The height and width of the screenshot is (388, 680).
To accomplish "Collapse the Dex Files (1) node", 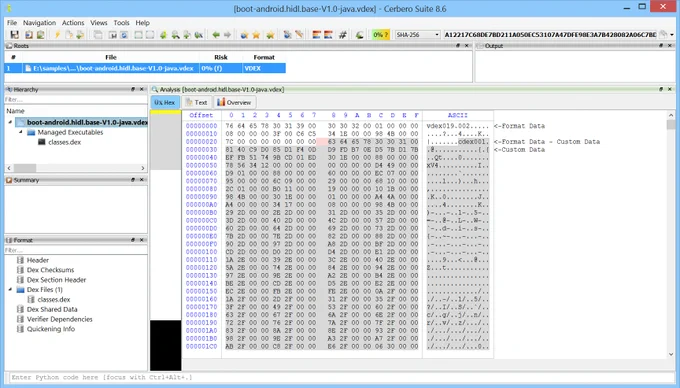I will coord(10,289).
